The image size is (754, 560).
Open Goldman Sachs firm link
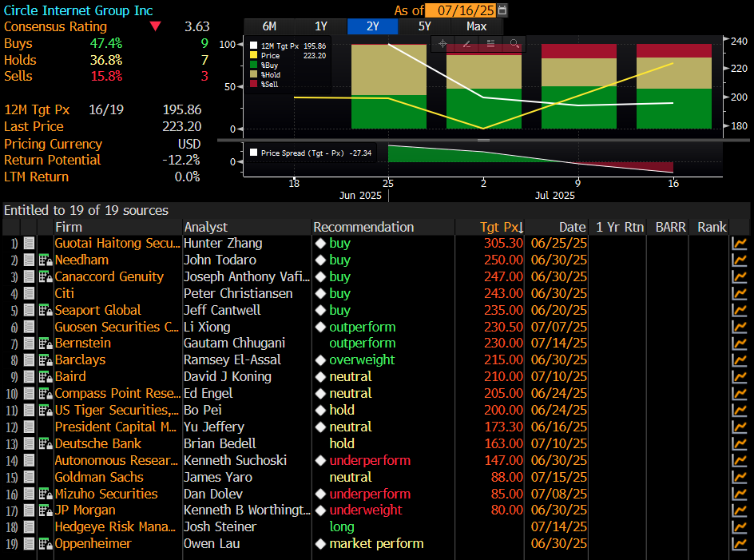coord(99,477)
